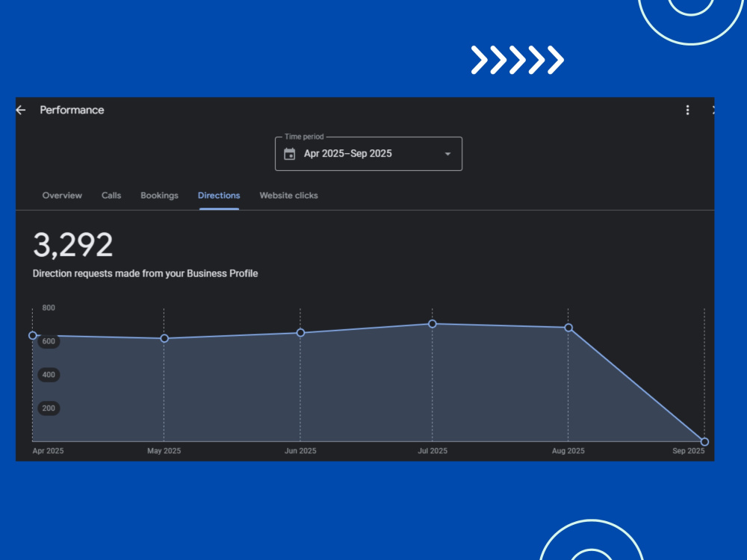
Task: Click the Jul 2025 x-axis label
Action: pyautogui.click(x=433, y=451)
